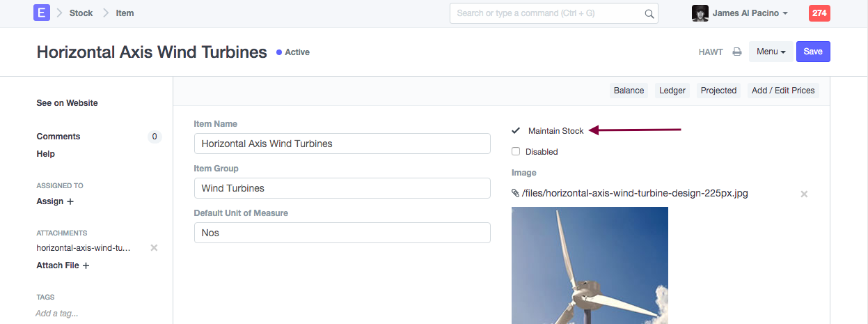Viewport: 868px width, 324px height.
Task: Open the Ledger report button
Action: click(x=672, y=91)
